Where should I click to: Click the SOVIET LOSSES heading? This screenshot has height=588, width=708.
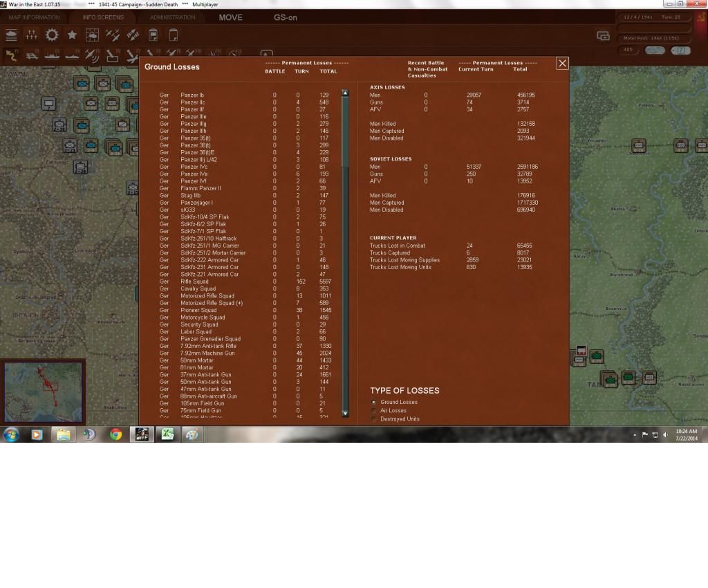[391, 159]
